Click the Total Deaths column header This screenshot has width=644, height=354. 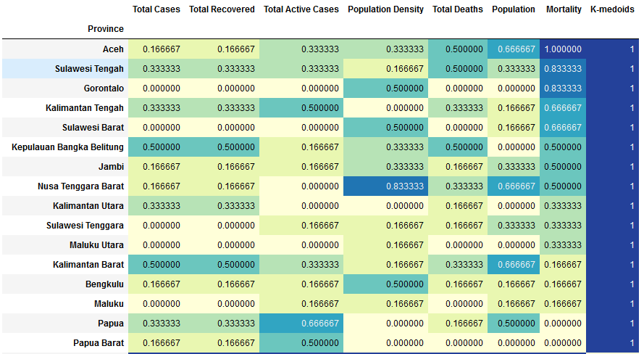click(458, 9)
